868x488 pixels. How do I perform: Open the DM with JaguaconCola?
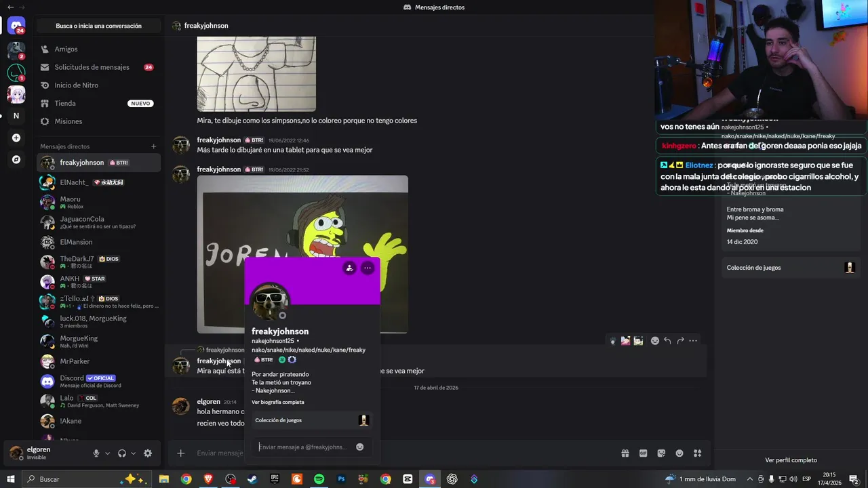pyautogui.click(x=98, y=222)
